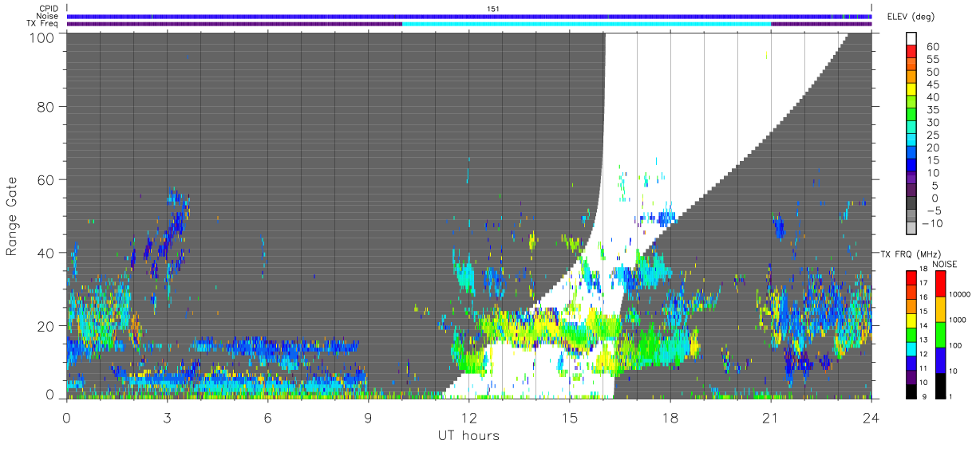Click ELEV legend label 45
This screenshot has height=452, width=980.
(x=934, y=85)
